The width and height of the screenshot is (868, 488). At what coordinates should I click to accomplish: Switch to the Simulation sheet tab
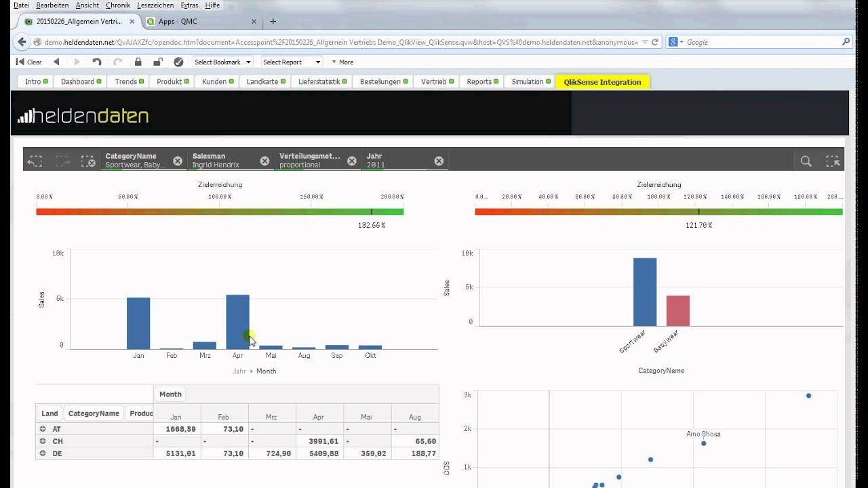(530, 81)
